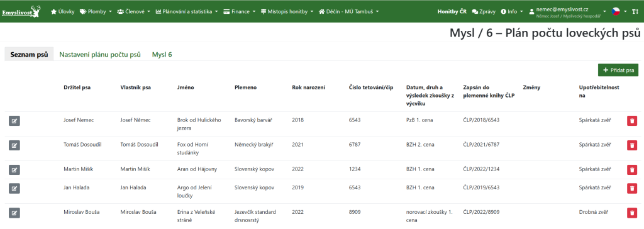This screenshot has width=644, height=229.
Task: Delete the Erina z Veleňské stráně row
Action: [632, 213]
